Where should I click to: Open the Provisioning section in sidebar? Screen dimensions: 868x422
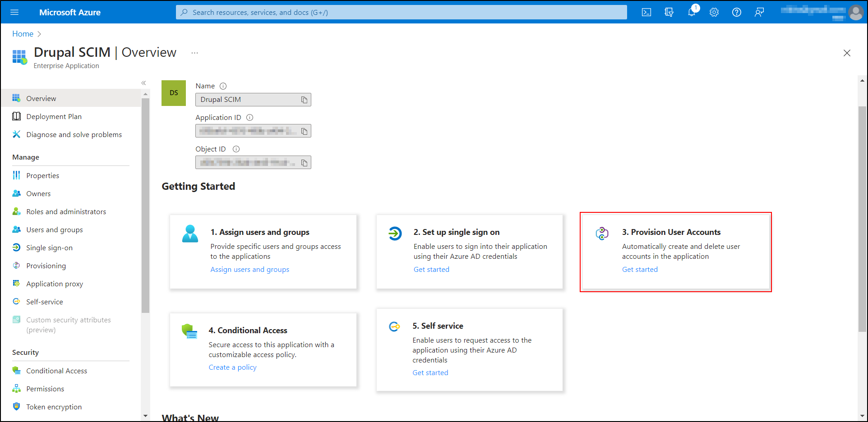pos(46,266)
